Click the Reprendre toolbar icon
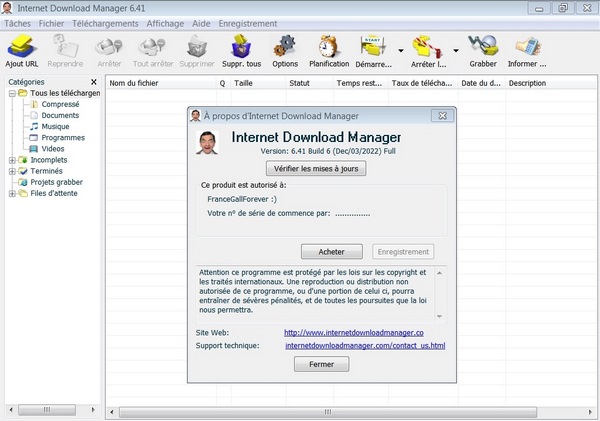Viewport: 600px width, 421px height. 65,46
